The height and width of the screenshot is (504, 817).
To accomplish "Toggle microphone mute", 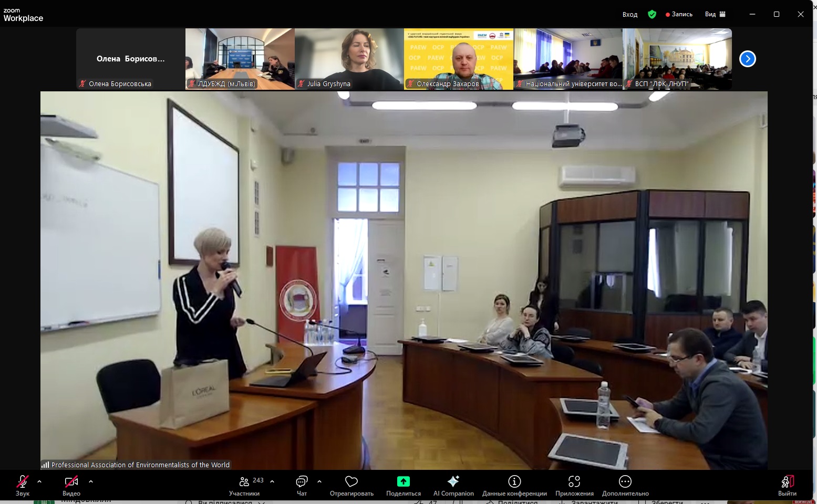I will point(23,485).
